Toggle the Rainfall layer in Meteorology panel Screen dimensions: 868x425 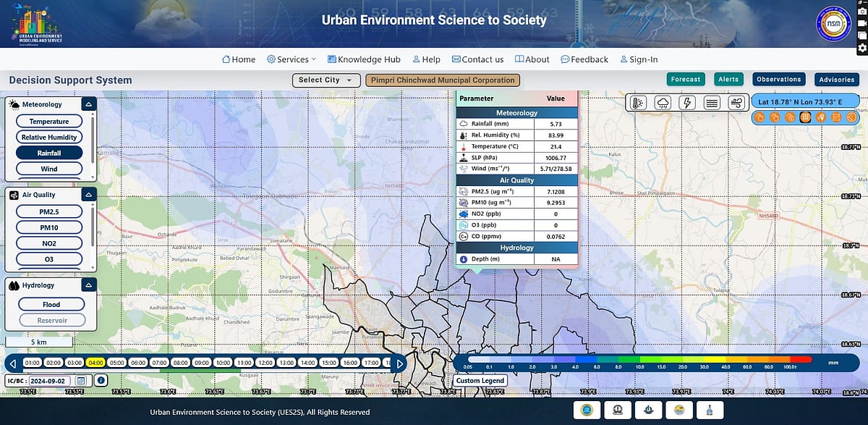pyautogui.click(x=49, y=153)
